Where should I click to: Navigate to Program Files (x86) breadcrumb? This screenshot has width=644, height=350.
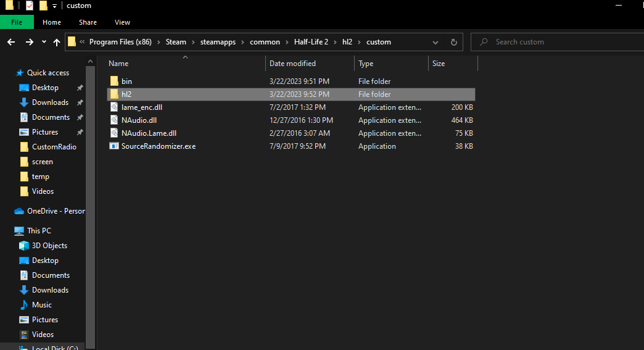(120, 42)
